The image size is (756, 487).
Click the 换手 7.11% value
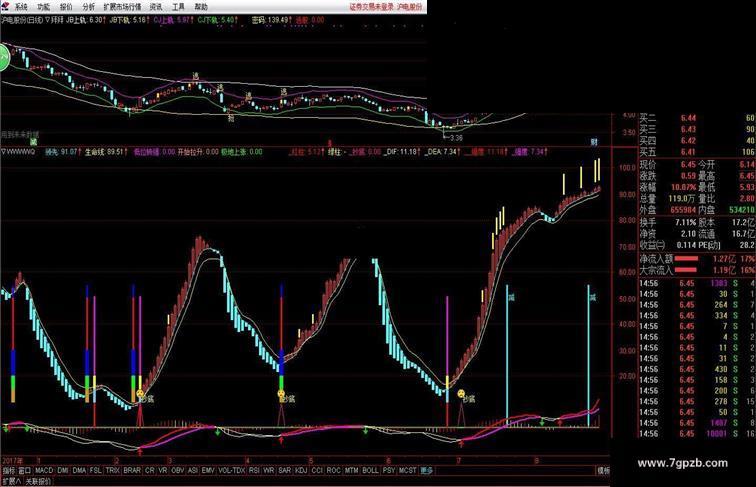point(686,223)
